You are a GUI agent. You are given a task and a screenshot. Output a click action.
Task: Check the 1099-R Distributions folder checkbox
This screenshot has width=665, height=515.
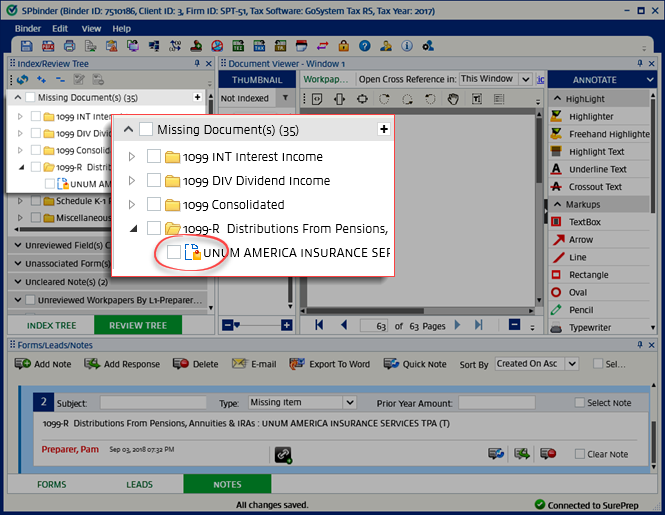coord(154,228)
